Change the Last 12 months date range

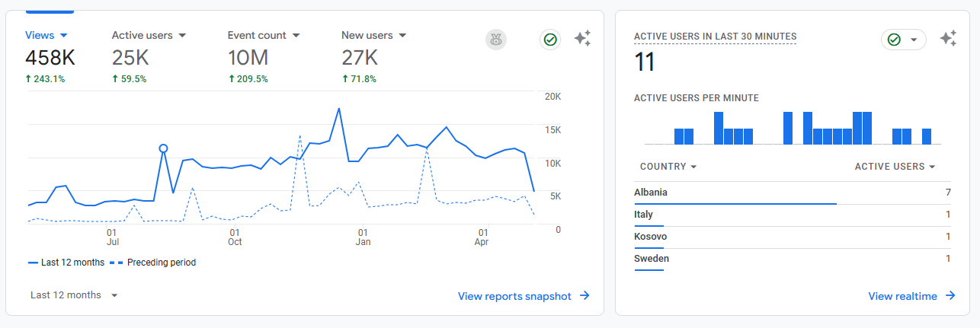click(74, 295)
